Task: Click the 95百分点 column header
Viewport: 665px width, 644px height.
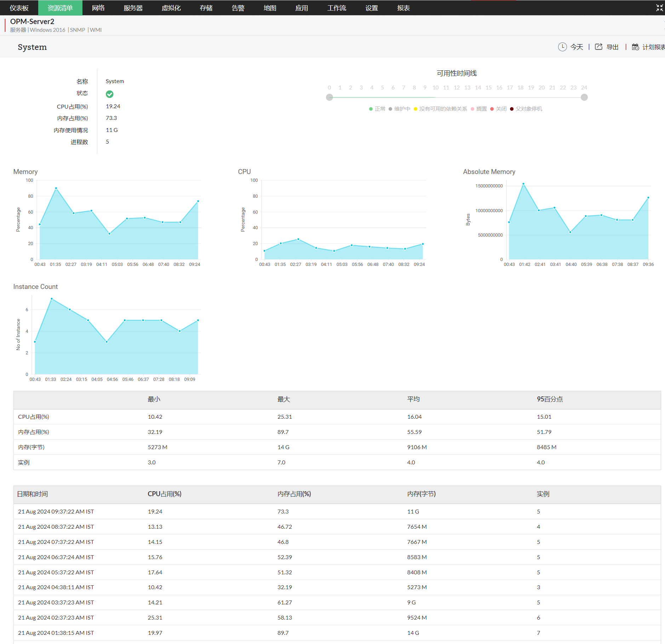Action: pyautogui.click(x=550, y=399)
